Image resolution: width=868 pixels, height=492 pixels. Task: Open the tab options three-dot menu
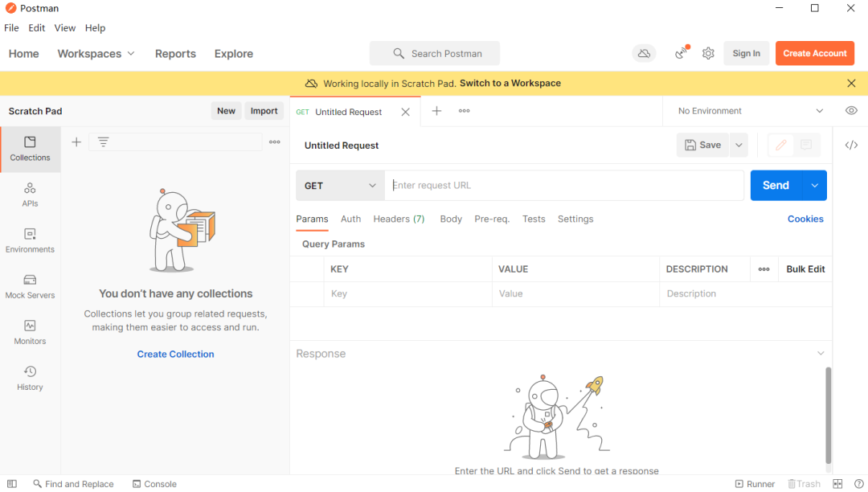464,111
